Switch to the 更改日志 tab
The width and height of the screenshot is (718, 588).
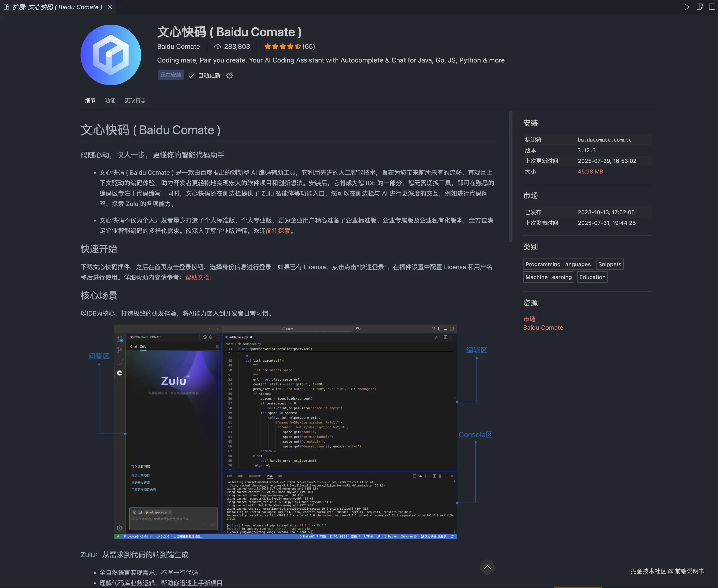135,100
